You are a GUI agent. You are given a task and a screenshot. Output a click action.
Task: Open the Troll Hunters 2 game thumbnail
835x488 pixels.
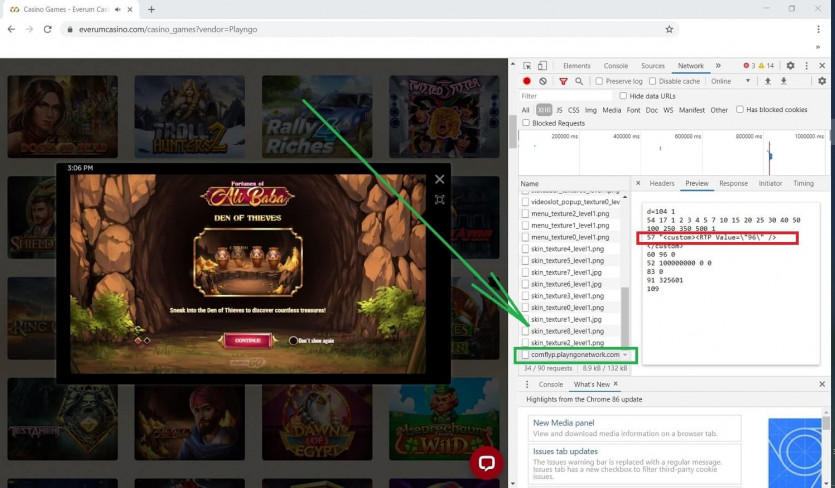(x=190, y=117)
